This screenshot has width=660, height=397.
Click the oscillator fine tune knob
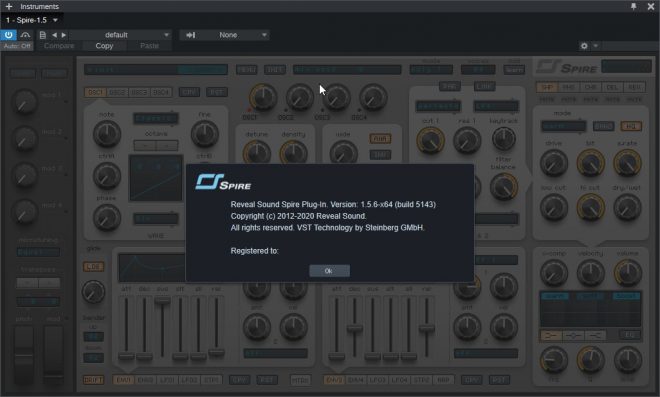[205, 134]
